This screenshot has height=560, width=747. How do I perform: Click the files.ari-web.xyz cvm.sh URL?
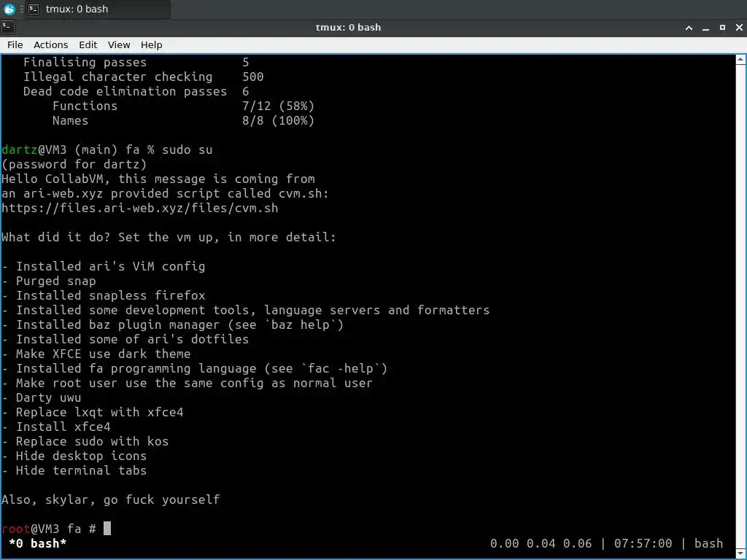coord(139,208)
